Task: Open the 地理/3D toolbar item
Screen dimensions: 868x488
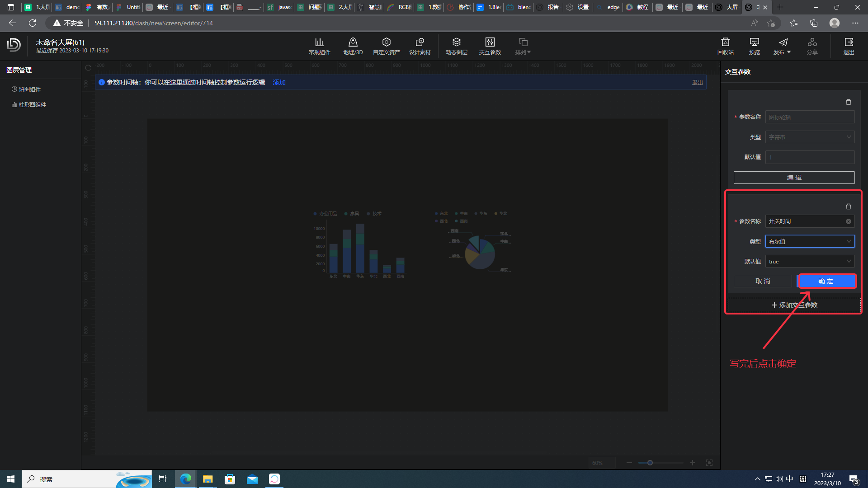Action: click(353, 47)
